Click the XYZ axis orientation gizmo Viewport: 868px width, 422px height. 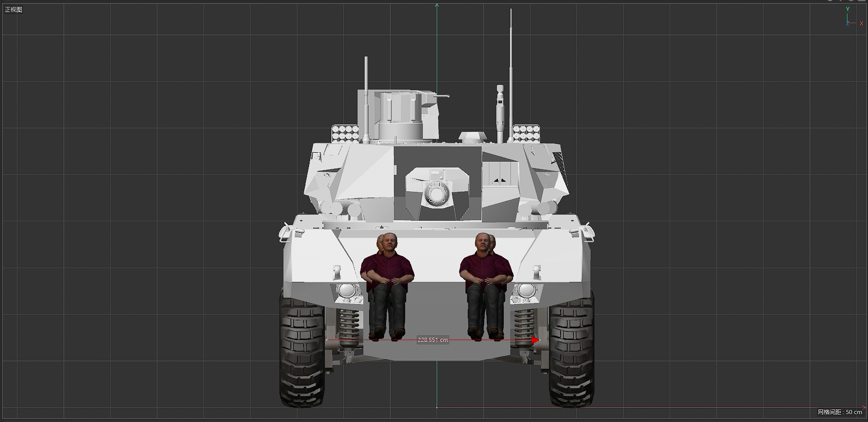coord(851,19)
